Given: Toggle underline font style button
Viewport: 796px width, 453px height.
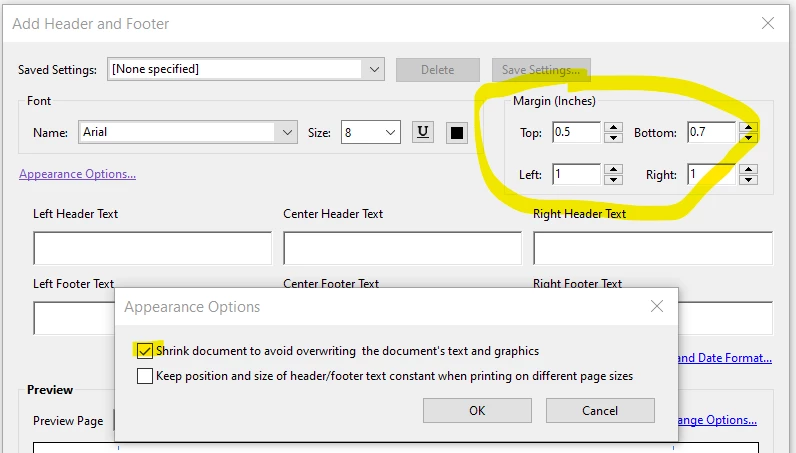Looking at the screenshot, I should [x=422, y=133].
